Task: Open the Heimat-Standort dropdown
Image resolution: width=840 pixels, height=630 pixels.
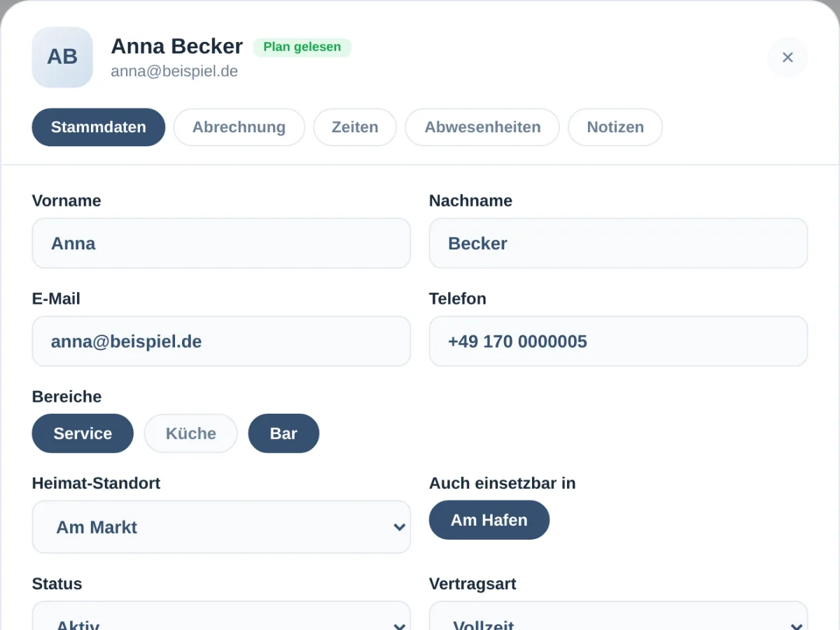Action: (221, 527)
